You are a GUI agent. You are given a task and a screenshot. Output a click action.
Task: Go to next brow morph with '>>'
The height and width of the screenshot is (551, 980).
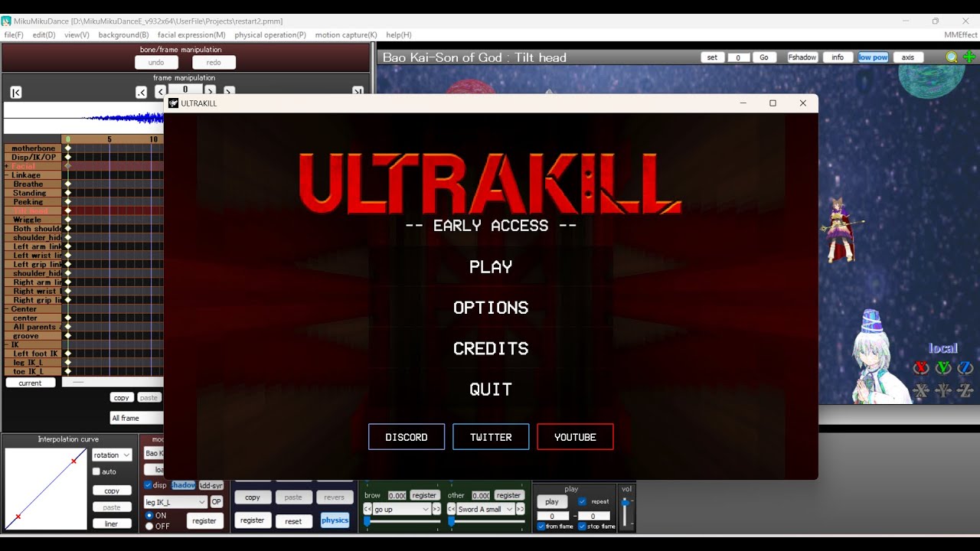point(436,509)
